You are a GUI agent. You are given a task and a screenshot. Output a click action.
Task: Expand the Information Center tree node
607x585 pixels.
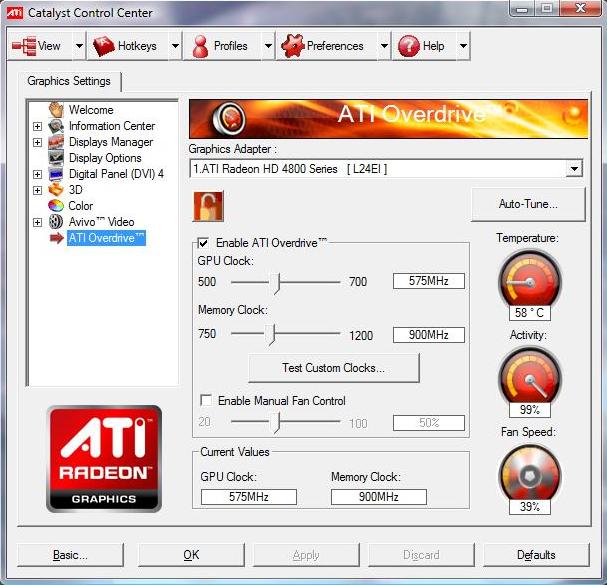point(38,126)
